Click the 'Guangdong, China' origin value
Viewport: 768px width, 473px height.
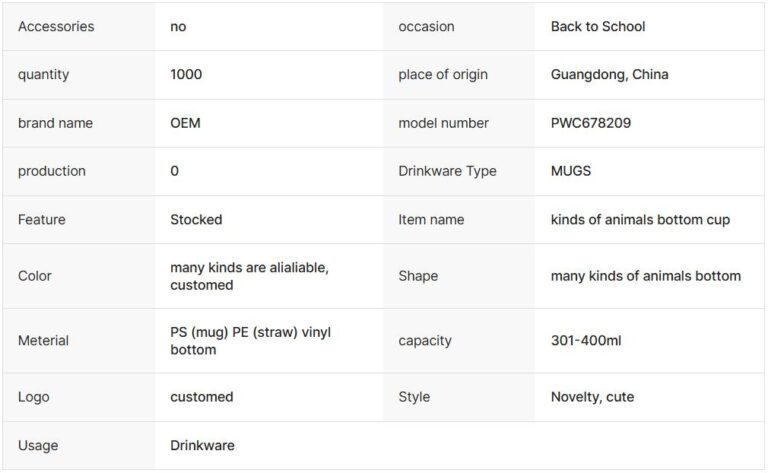click(609, 75)
